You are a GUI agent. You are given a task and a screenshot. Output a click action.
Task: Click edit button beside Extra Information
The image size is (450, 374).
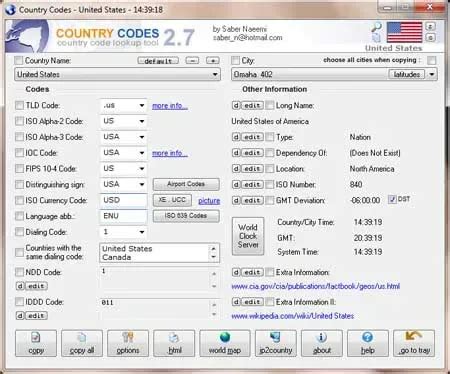click(252, 272)
